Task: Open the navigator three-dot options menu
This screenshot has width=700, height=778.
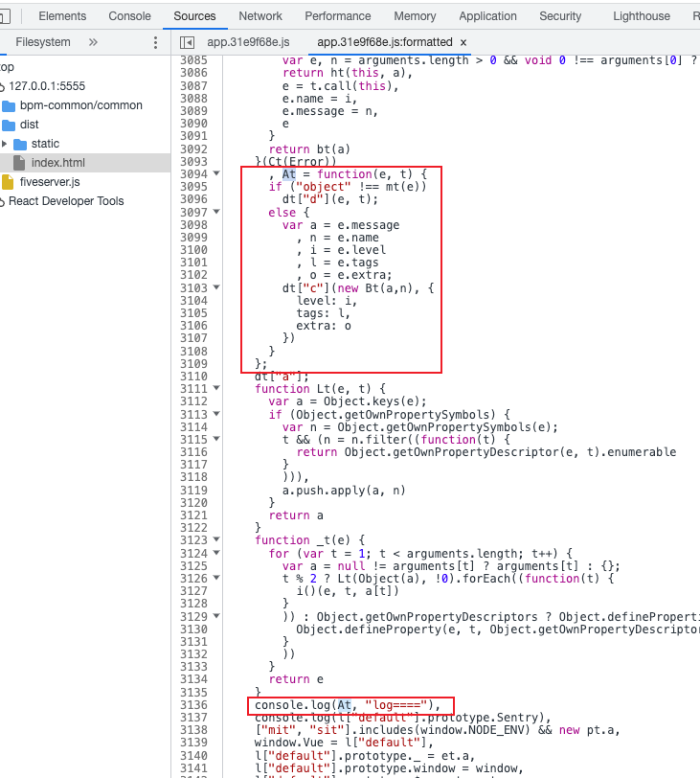Action: click(x=156, y=42)
